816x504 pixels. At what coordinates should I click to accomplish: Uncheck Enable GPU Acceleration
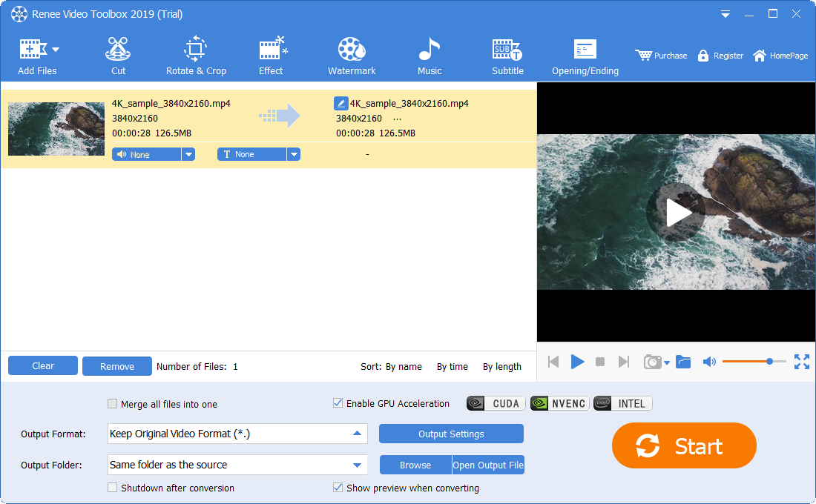click(x=338, y=404)
